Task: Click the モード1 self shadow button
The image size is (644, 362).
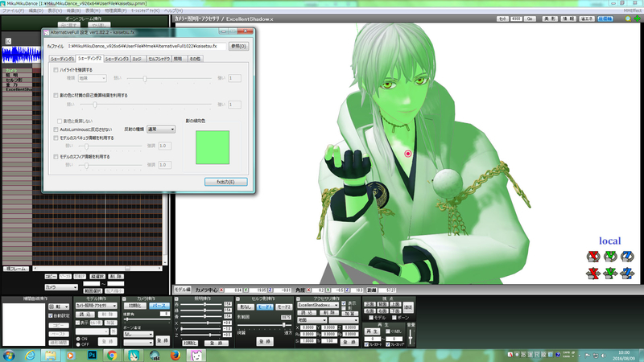Action: (x=265, y=307)
